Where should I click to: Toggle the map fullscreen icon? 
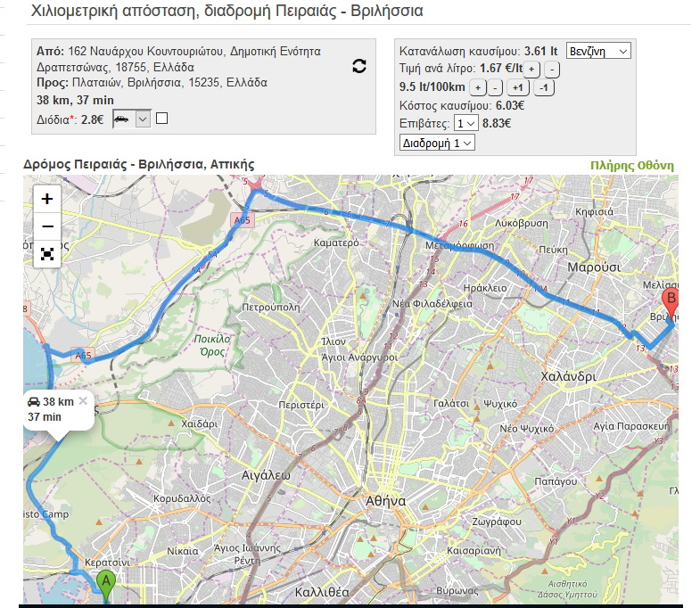47,254
